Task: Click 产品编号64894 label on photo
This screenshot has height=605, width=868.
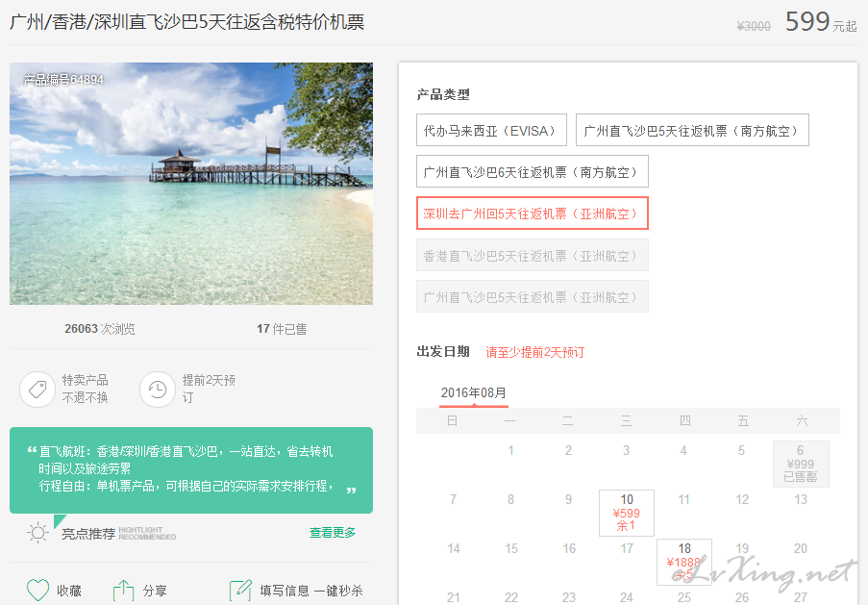Action: click(63, 80)
